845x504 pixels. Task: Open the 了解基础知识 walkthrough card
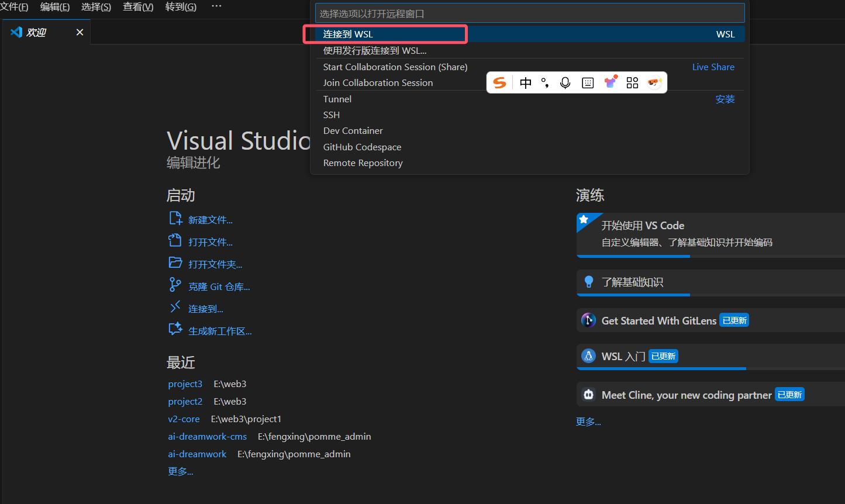pyautogui.click(x=711, y=283)
